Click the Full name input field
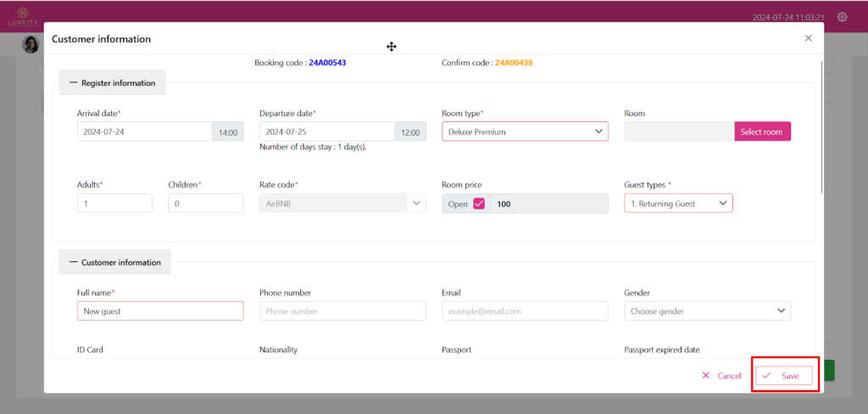Viewport: 868px width, 414px height. coord(159,311)
